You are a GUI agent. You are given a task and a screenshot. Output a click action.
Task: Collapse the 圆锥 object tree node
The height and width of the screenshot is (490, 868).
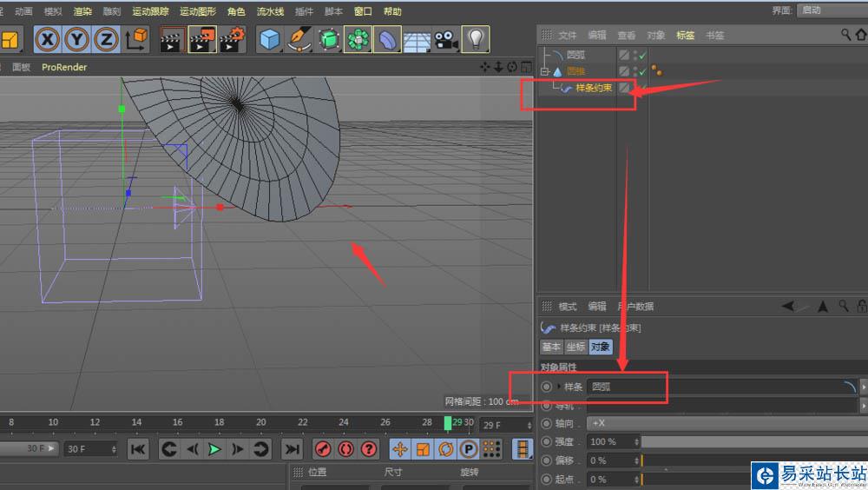click(545, 71)
